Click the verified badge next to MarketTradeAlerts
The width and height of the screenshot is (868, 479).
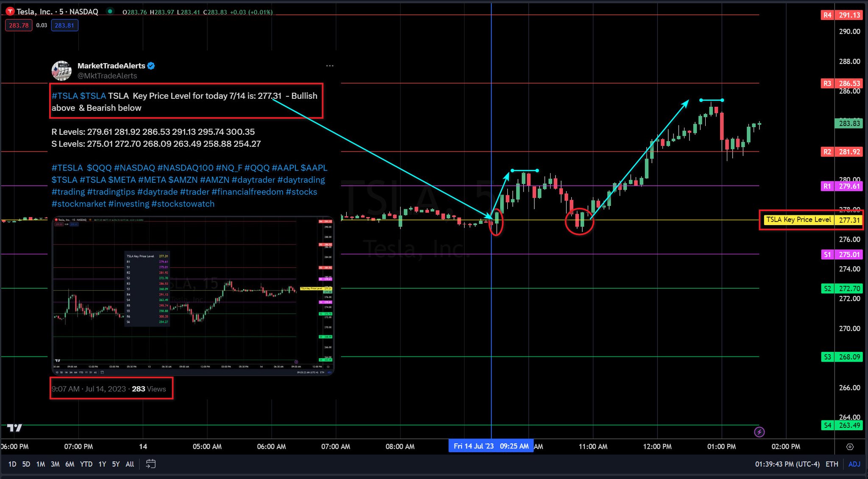[151, 66]
